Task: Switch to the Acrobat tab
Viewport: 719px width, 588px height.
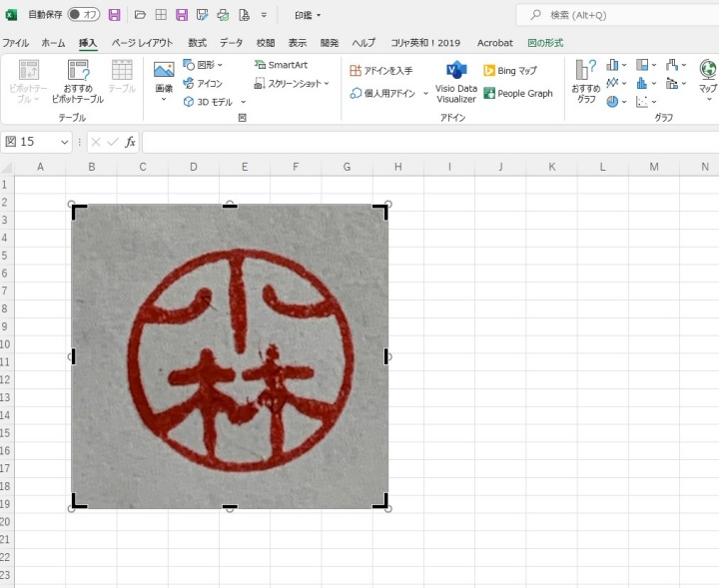Action: pos(494,43)
